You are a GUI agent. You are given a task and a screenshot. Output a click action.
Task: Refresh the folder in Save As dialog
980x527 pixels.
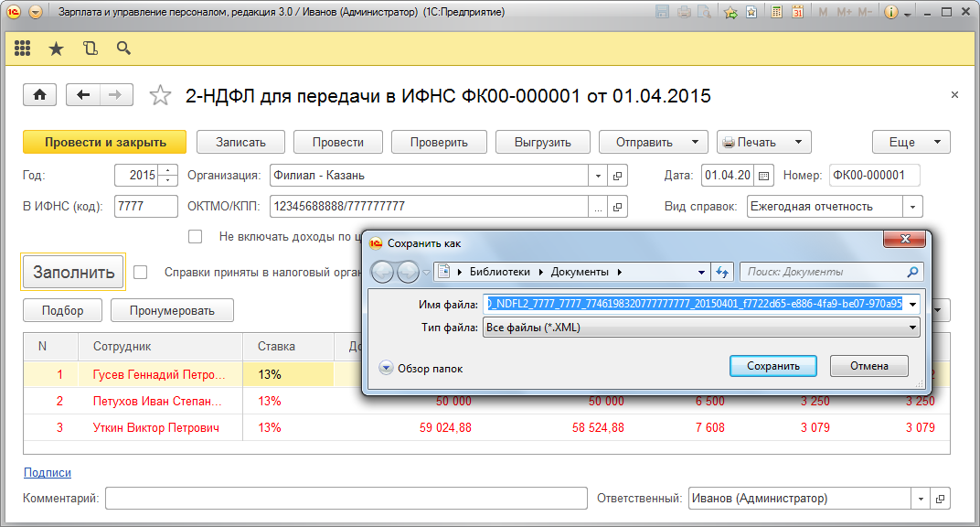(x=722, y=272)
